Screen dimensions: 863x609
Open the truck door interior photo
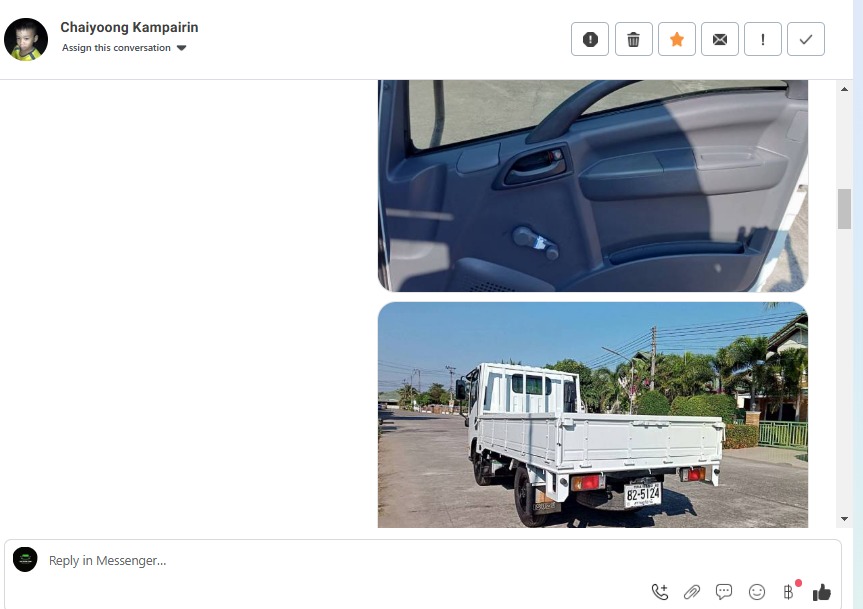click(593, 186)
